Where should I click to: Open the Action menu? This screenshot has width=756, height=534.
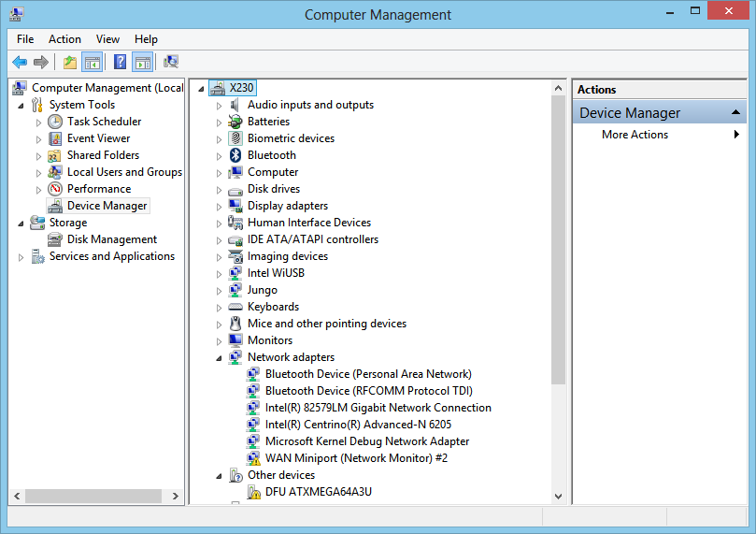point(64,39)
